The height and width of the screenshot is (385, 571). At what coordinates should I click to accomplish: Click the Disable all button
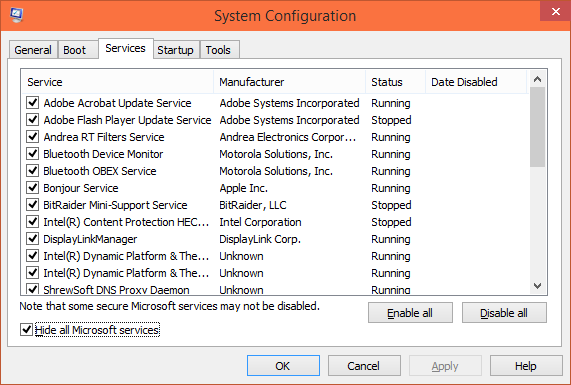(x=504, y=313)
